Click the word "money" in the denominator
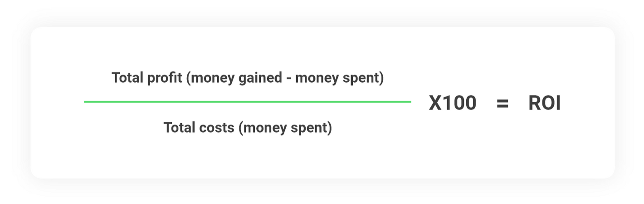 click(264, 128)
